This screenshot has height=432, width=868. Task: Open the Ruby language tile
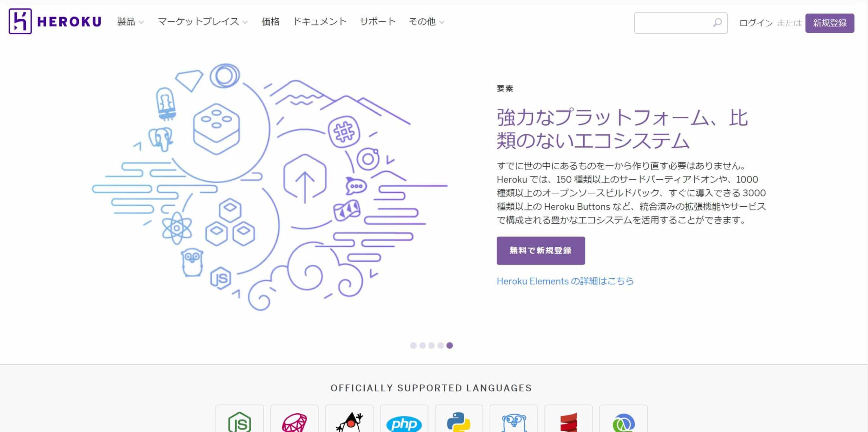(x=294, y=419)
